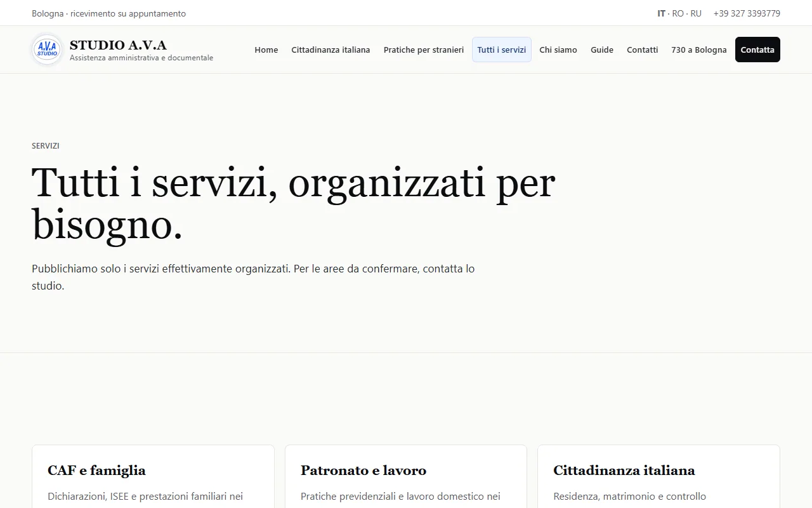Click paragraph starting 'Pubblichiamo solo i servizi'

pyautogui.click(x=253, y=277)
